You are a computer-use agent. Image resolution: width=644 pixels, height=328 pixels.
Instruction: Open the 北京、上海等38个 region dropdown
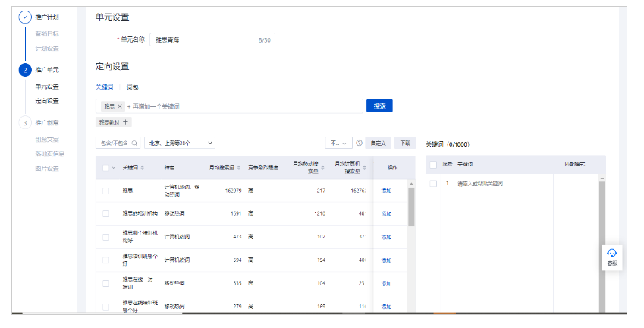pyautogui.click(x=180, y=143)
